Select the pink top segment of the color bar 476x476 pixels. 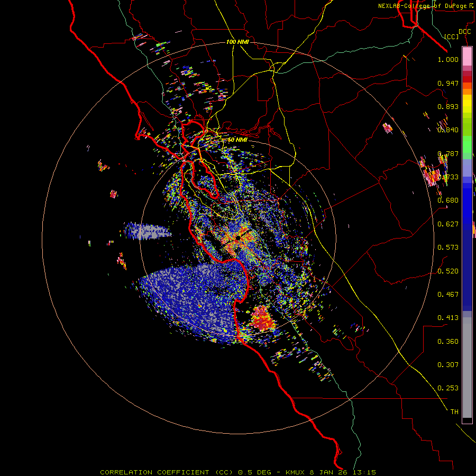pos(467,57)
